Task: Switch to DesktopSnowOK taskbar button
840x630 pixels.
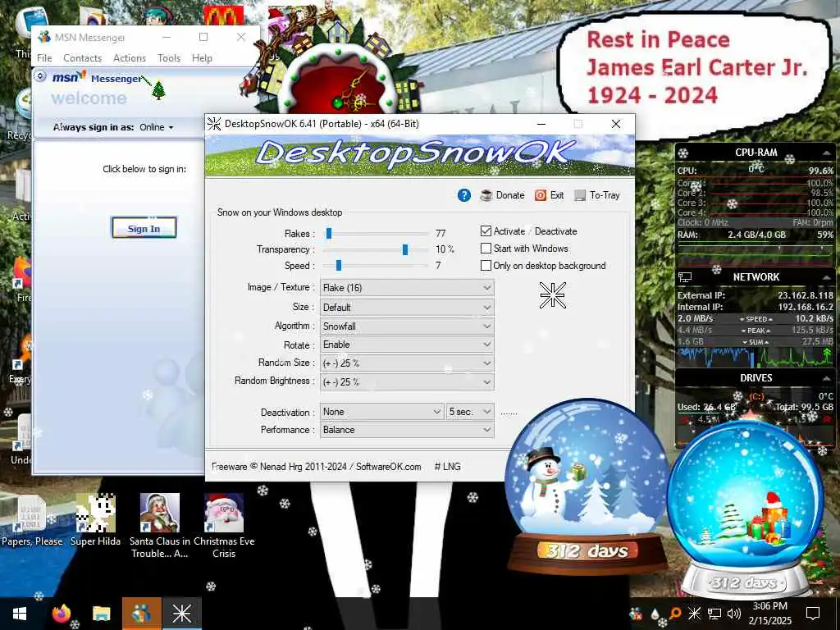Action: 181,614
